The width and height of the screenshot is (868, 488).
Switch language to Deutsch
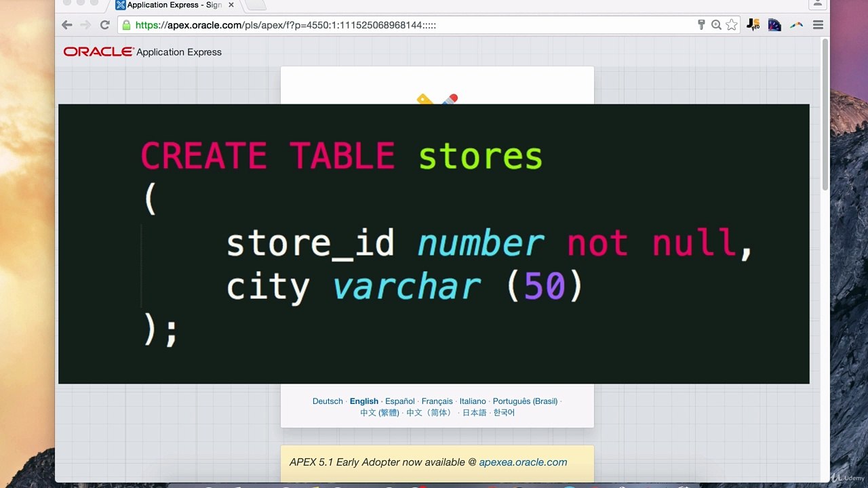328,401
